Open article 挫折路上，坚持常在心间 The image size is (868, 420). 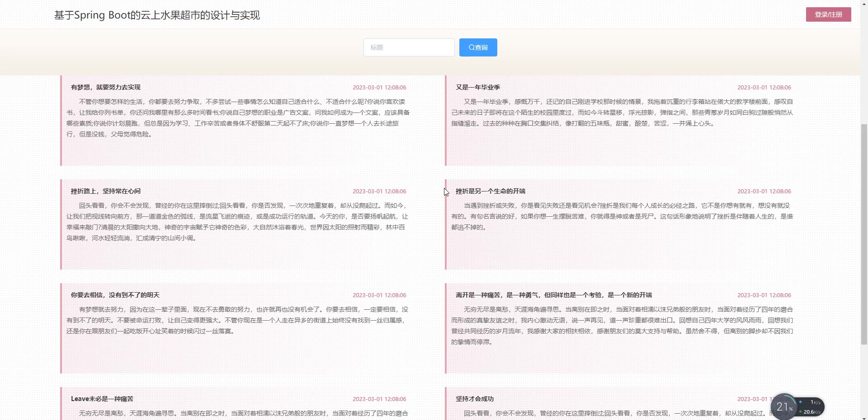[x=106, y=191]
